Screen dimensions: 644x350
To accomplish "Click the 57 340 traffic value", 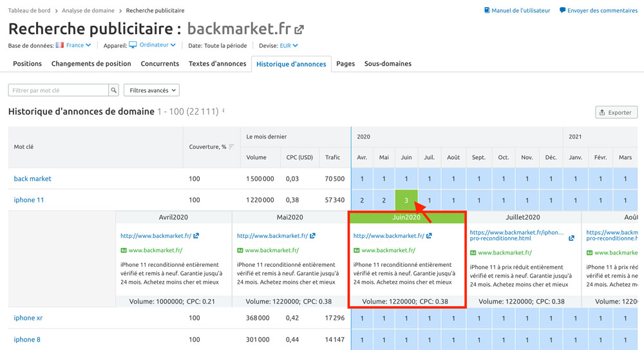I will 335,200.
